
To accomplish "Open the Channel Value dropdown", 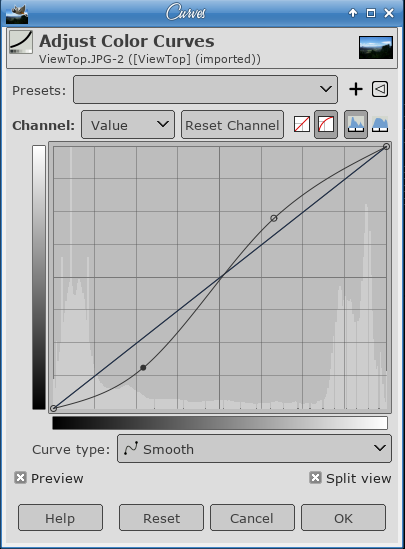I will [128, 125].
